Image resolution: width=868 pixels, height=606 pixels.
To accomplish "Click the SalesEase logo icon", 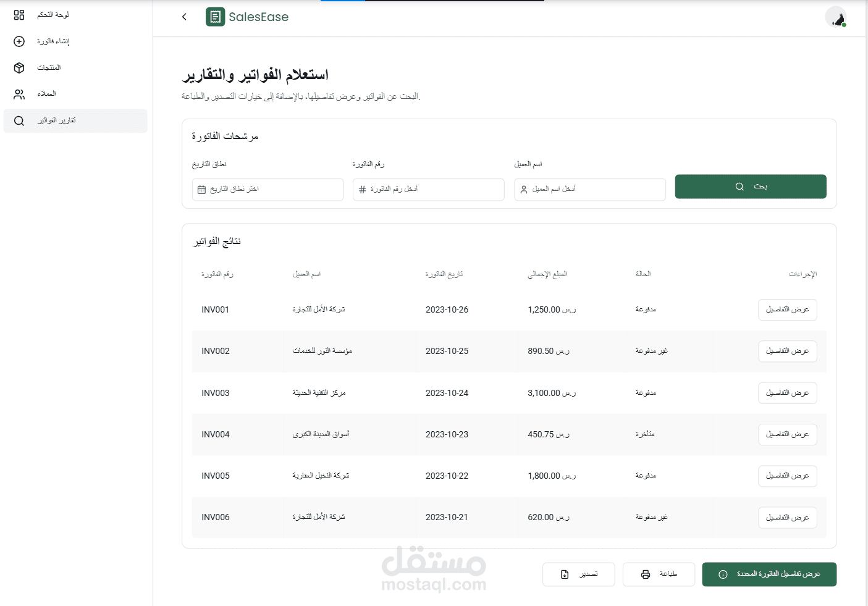I will (x=215, y=17).
